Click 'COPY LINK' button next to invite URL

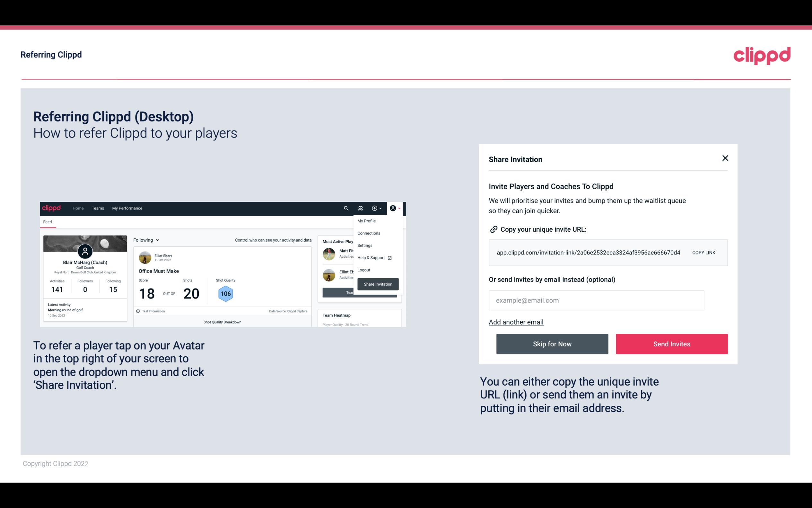tap(703, 252)
